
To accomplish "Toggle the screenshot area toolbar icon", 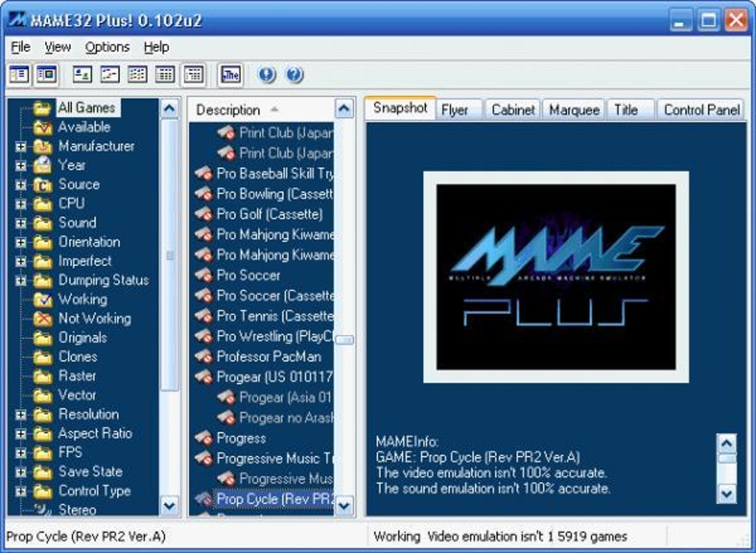I will point(46,75).
